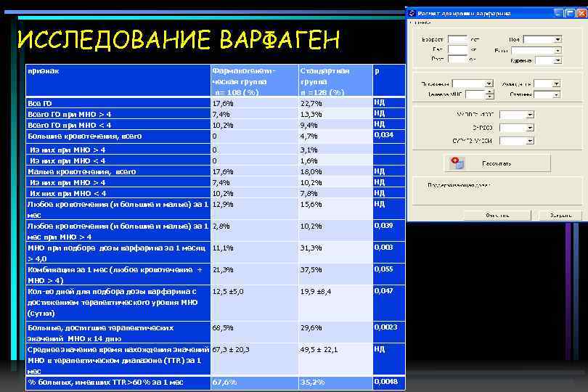The height and width of the screenshot is (392, 588).
Task: Click the p-value 0,003
Action: click(383, 248)
